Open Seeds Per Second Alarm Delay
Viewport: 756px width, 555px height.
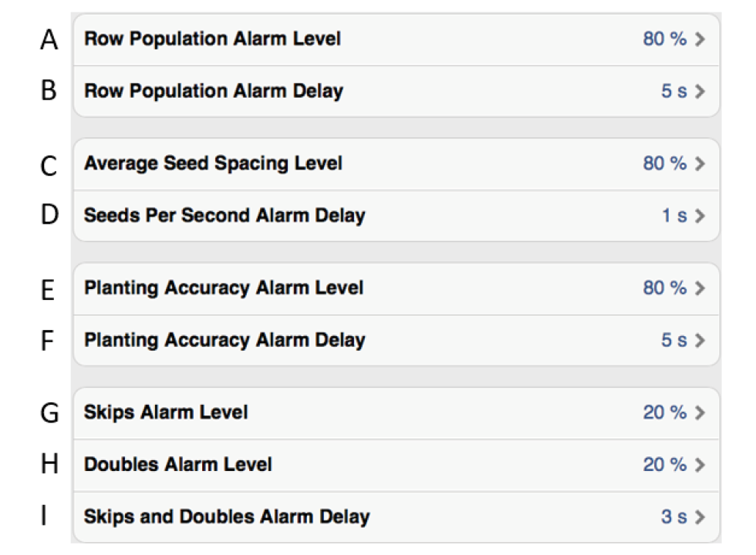coord(224,215)
